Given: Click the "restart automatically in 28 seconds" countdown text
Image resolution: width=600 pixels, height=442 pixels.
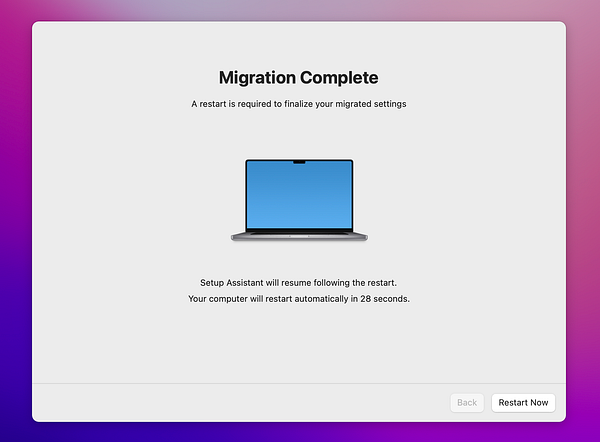Looking at the screenshot, I should point(338,299).
